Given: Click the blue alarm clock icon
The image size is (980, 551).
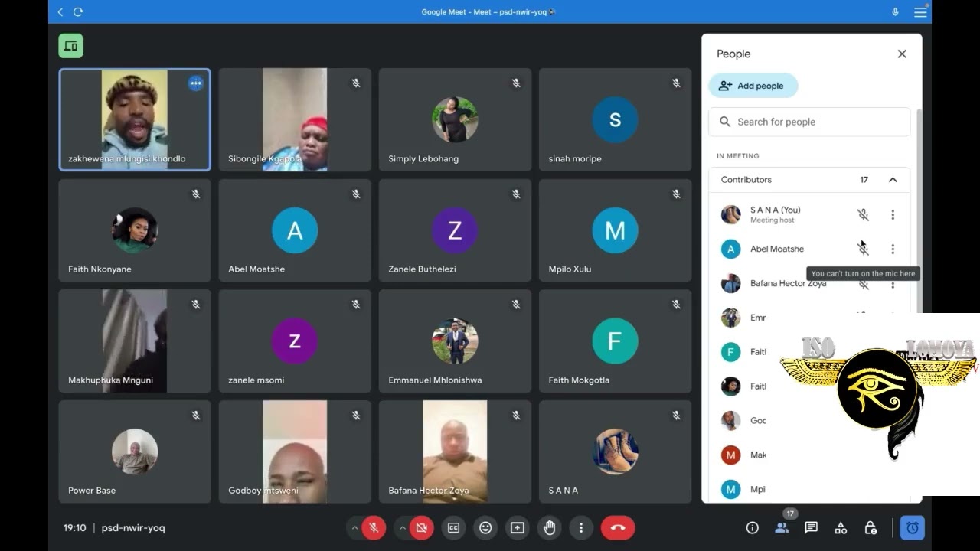Looking at the screenshot, I should 913,527.
